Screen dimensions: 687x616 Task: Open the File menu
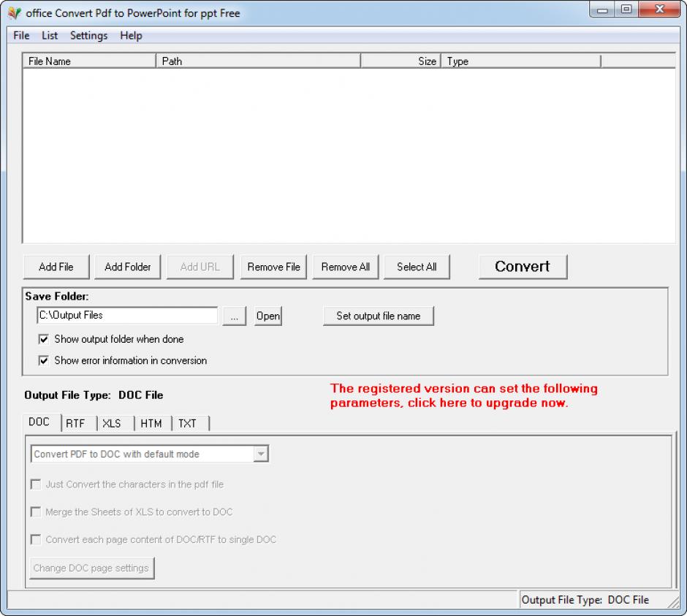click(21, 36)
